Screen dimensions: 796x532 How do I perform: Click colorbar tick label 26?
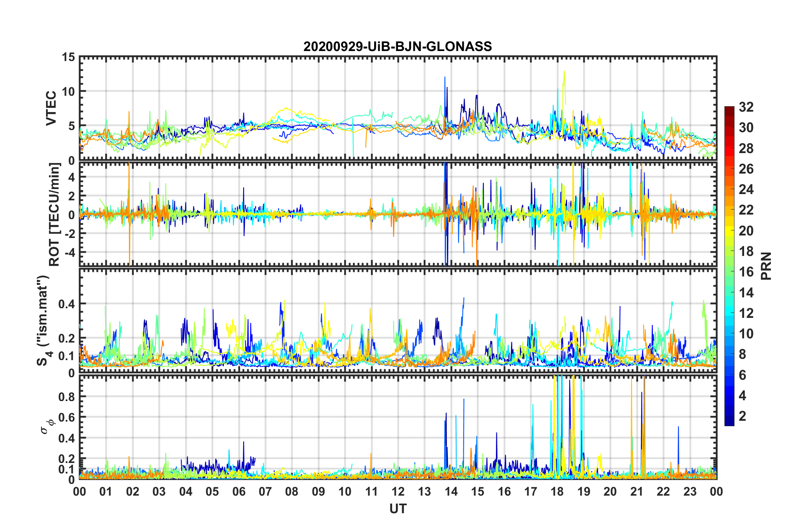tap(746, 169)
